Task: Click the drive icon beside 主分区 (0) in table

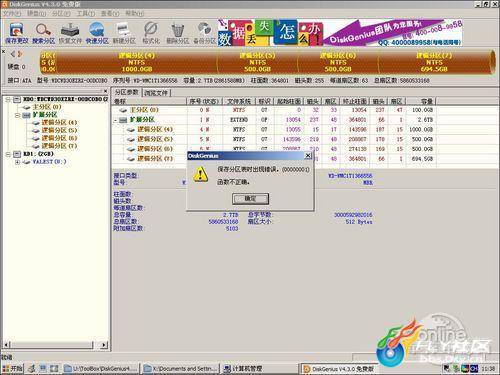Action: [x=123, y=110]
